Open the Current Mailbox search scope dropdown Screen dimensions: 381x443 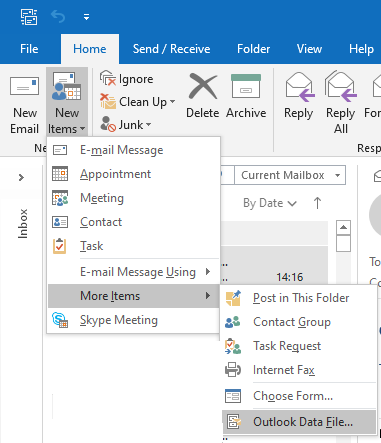click(290, 175)
